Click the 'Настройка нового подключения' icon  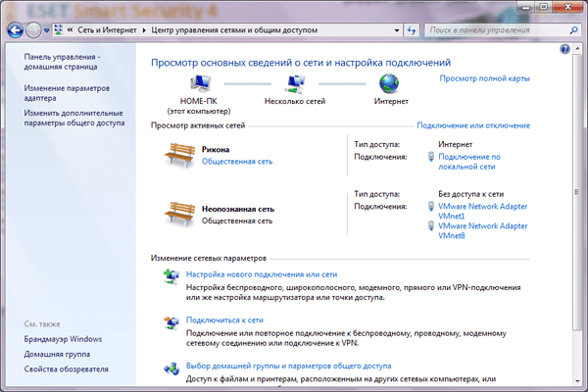tap(171, 276)
